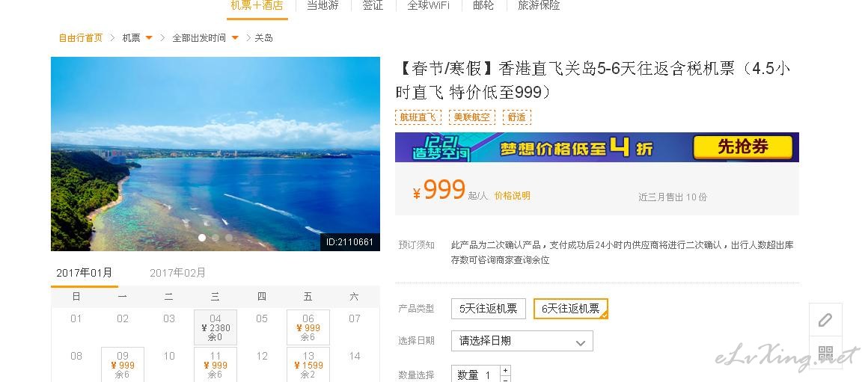The width and height of the screenshot is (868, 382).
Task: Click 先抢券 coupon button
Action: pyautogui.click(x=743, y=147)
